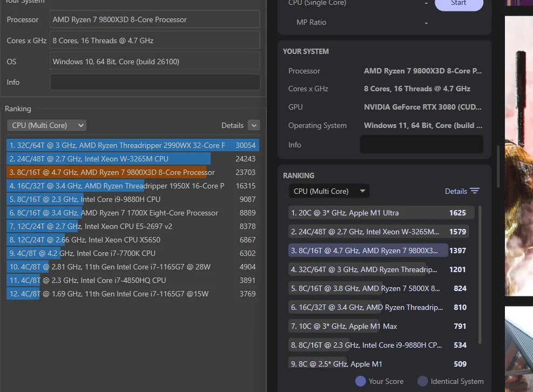The width and height of the screenshot is (533, 392).
Task: Click the right panel Details filter icon
Action: pos(475,191)
